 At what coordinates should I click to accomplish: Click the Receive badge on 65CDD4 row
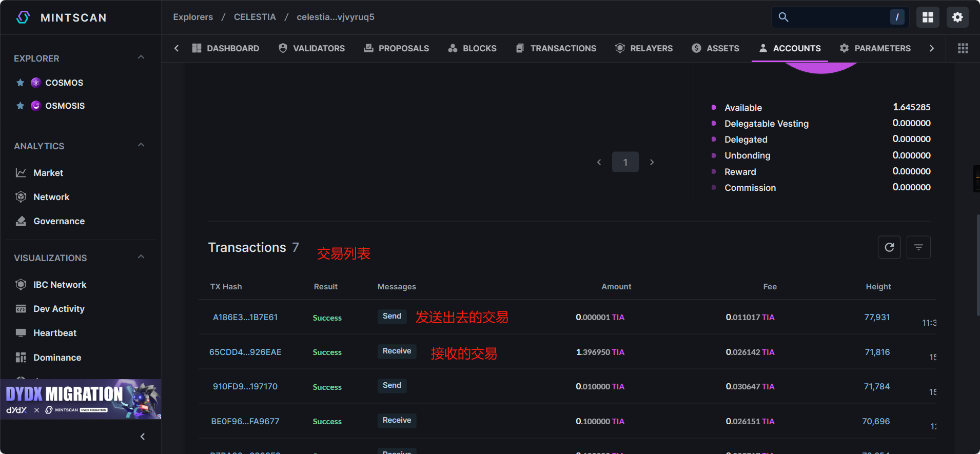[x=397, y=351]
